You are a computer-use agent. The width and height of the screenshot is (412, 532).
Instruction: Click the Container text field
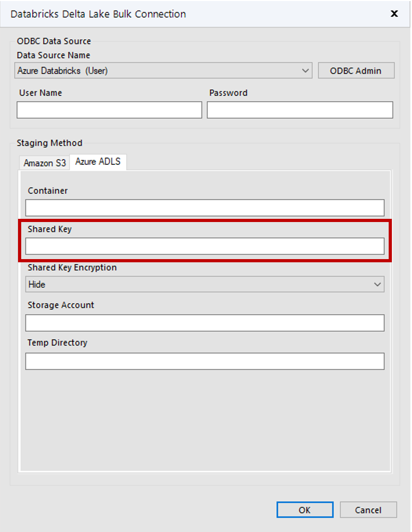coord(205,207)
